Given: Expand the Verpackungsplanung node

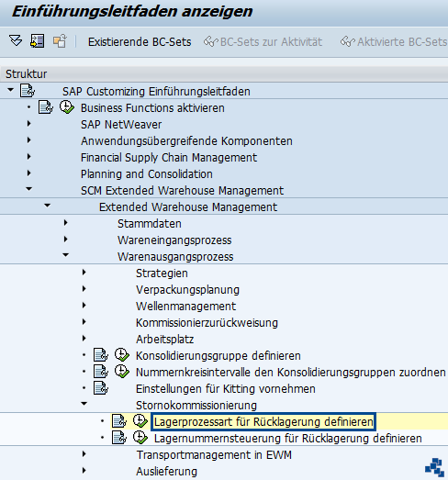Looking at the screenshot, I should [x=84, y=289].
